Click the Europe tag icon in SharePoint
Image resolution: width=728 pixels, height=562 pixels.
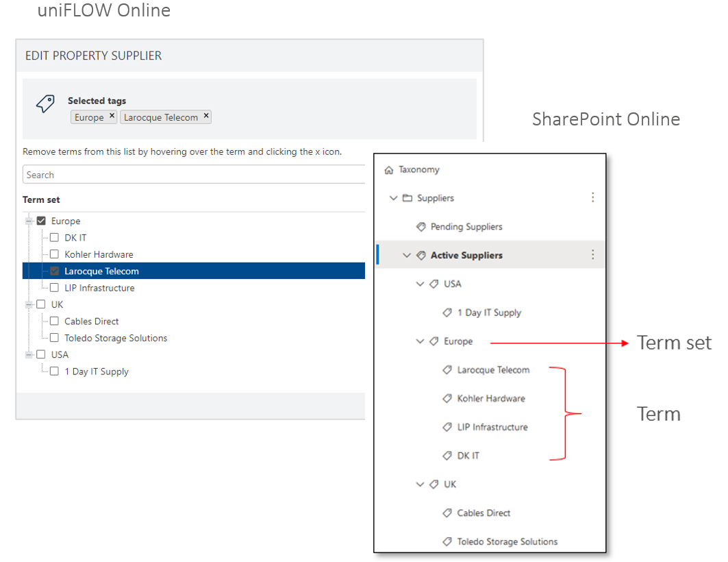[x=434, y=341]
